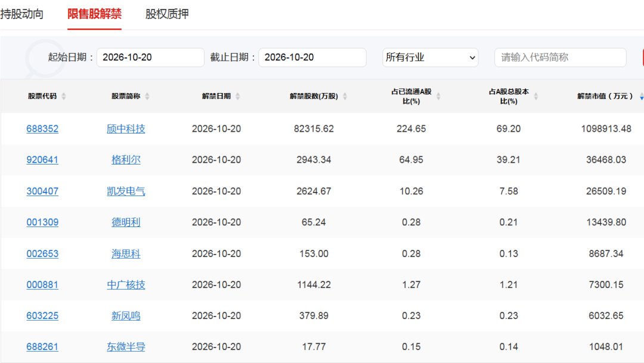Switch to the 股权质押 tab
This screenshot has height=363, width=644.
pos(167,14)
